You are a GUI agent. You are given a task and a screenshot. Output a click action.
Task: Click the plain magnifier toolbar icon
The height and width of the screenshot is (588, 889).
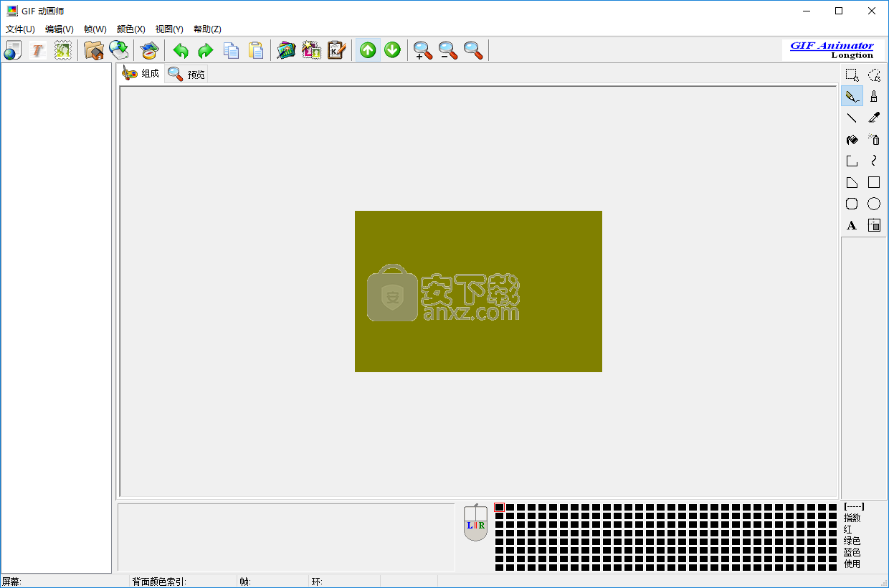473,50
